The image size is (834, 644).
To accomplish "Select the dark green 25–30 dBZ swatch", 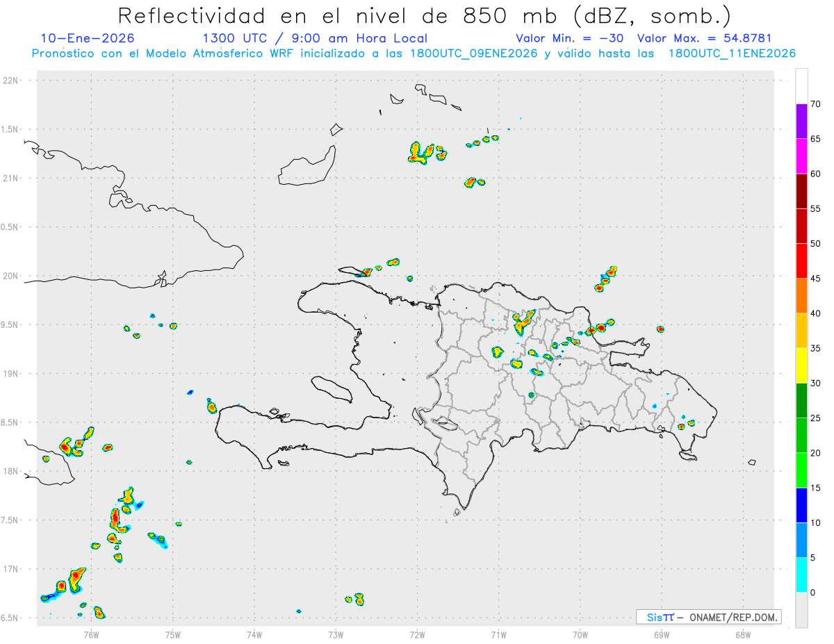I will [801, 401].
